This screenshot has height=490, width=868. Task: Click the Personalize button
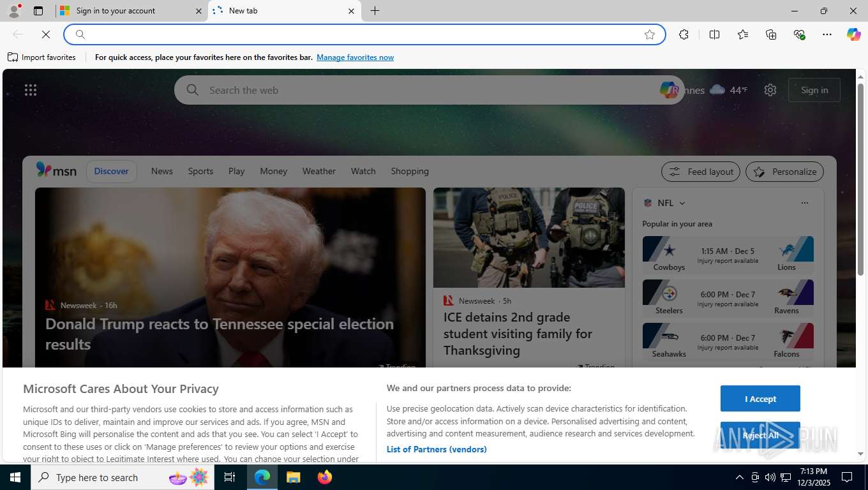pos(785,172)
